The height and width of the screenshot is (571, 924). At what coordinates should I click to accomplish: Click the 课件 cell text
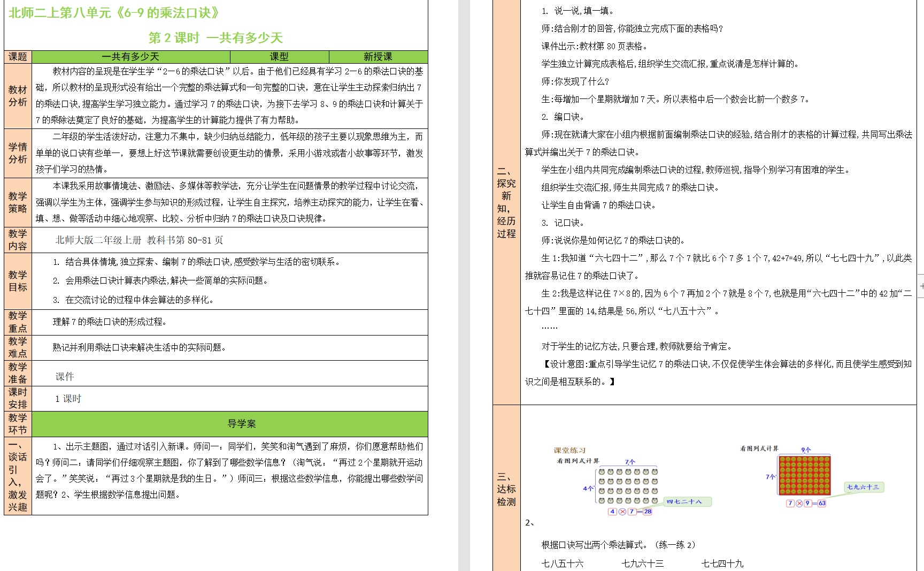tap(65, 377)
